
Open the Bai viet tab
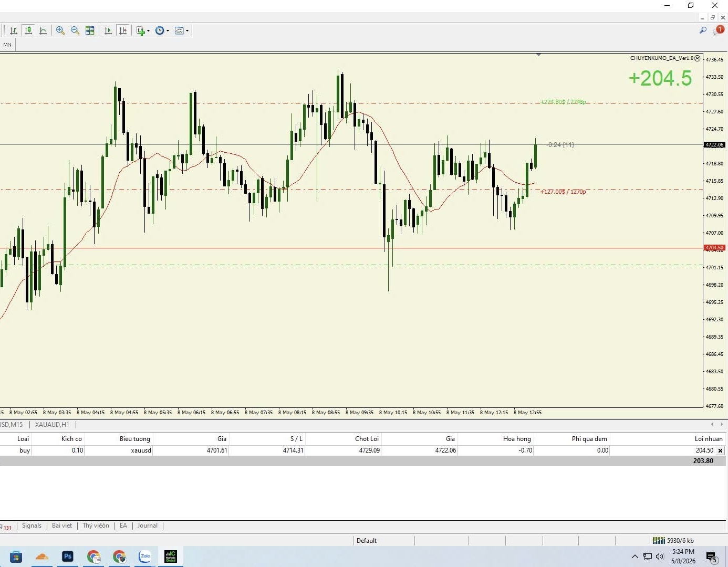click(x=62, y=526)
